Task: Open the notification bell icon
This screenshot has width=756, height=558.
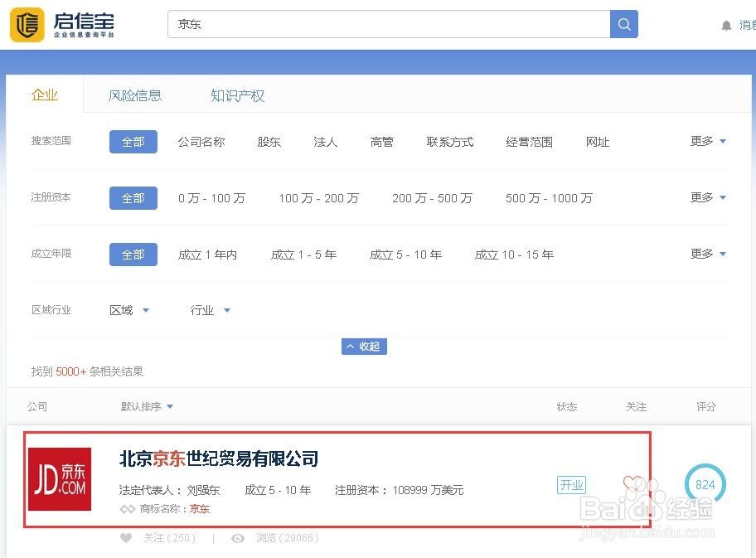Action: click(x=726, y=26)
